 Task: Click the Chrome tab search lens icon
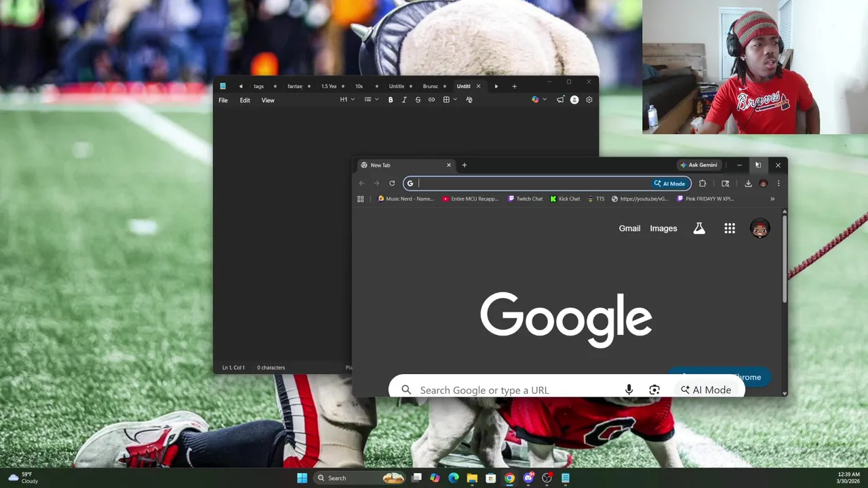[725, 183]
